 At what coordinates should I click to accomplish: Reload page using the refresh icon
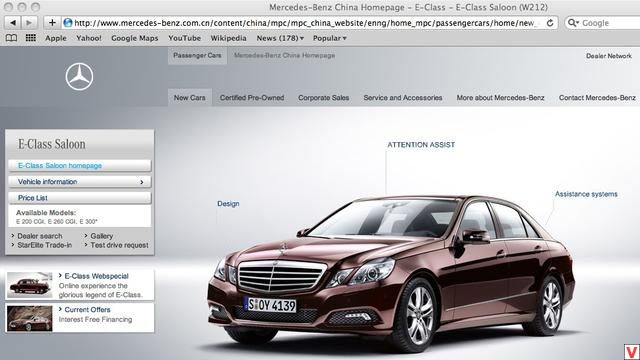pyautogui.click(x=550, y=23)
